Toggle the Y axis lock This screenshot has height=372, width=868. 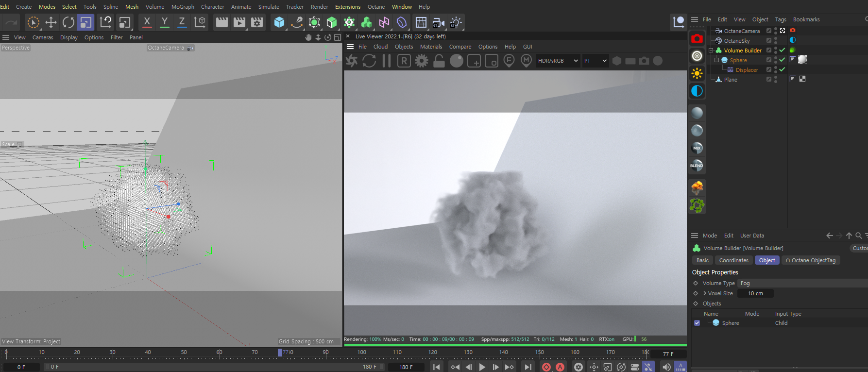165,22
